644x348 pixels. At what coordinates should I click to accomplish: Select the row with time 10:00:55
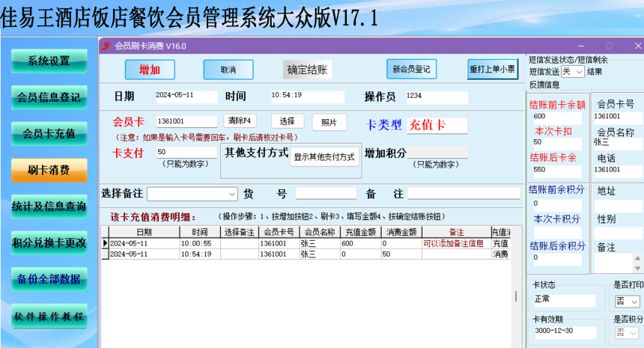tap(306, 243)
